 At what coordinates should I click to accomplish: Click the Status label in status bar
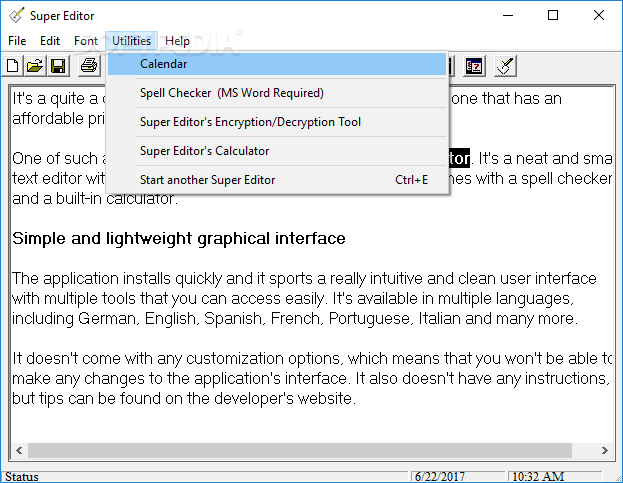(x=22, y=477)
